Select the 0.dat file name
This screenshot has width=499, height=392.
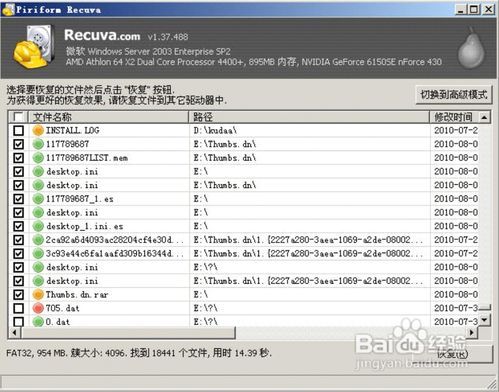point(58,322)
